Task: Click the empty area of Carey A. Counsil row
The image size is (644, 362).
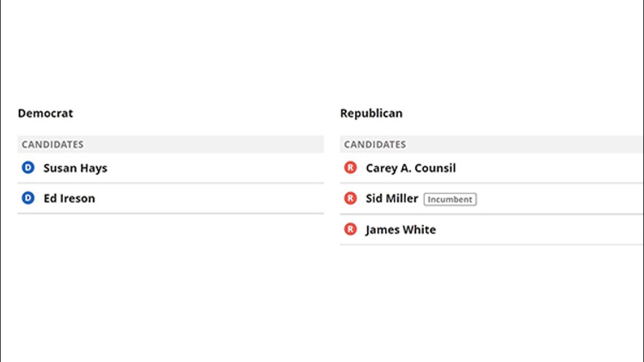Action: (550, 168)
